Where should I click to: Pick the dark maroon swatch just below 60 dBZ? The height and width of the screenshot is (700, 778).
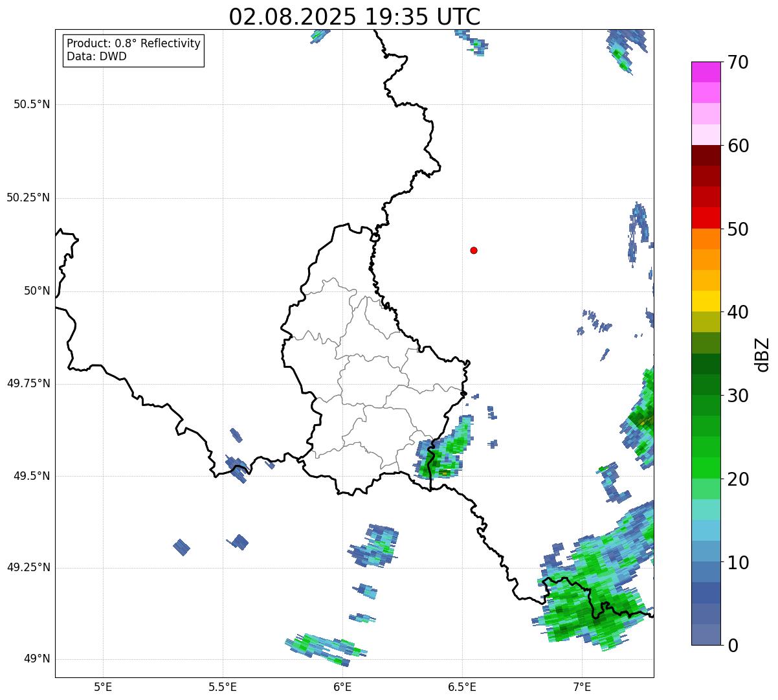click(706, 155)
